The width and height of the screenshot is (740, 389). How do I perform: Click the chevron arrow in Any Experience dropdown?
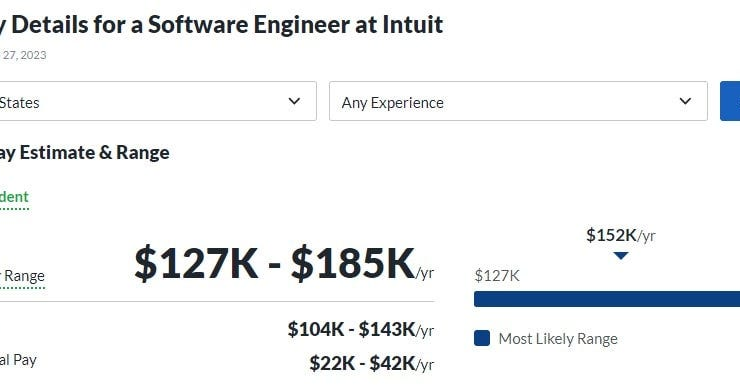click(685, 101)
